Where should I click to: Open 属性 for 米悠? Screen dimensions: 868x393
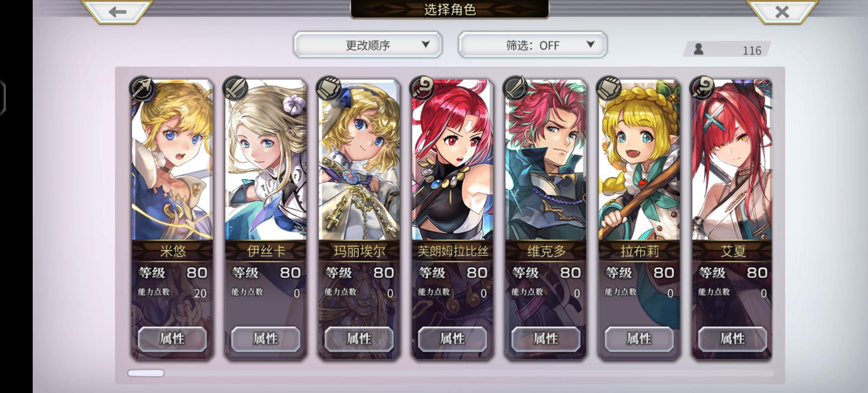172,339
